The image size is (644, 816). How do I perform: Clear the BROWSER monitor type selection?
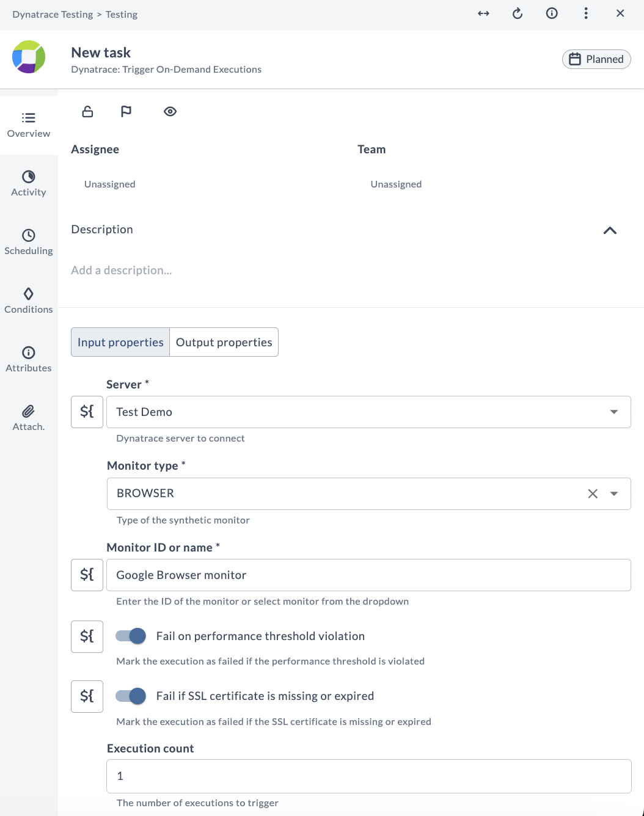592,494
